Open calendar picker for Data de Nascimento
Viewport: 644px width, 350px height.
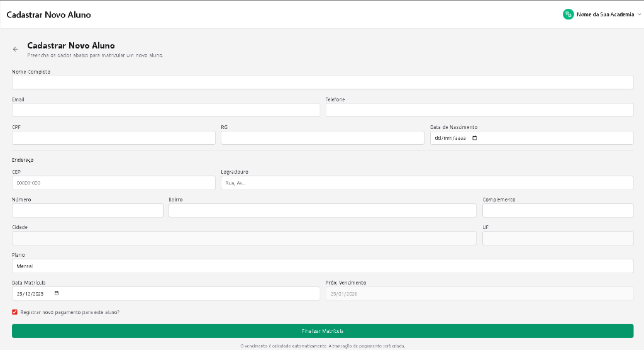pos(475,138)
